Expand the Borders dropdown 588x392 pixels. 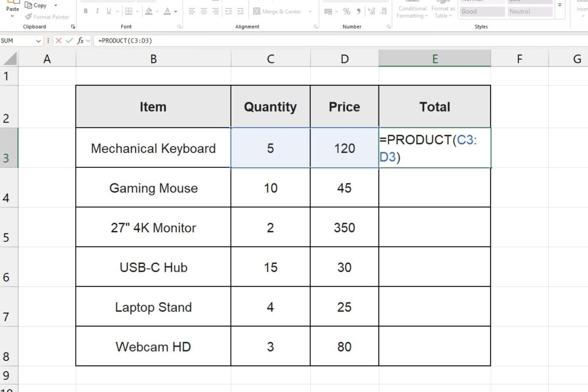coord(137,11)
